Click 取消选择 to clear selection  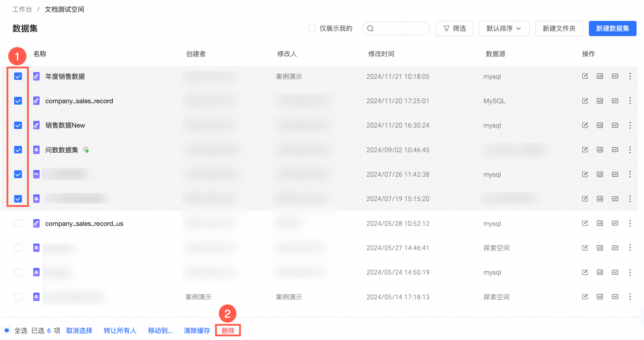(79, 330)
